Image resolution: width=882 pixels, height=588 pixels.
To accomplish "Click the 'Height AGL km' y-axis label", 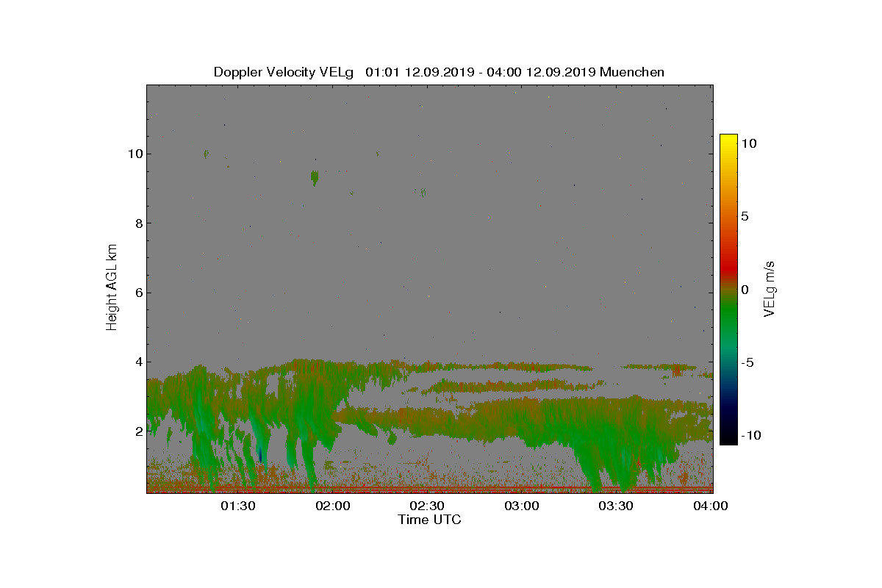I will 112,287.
